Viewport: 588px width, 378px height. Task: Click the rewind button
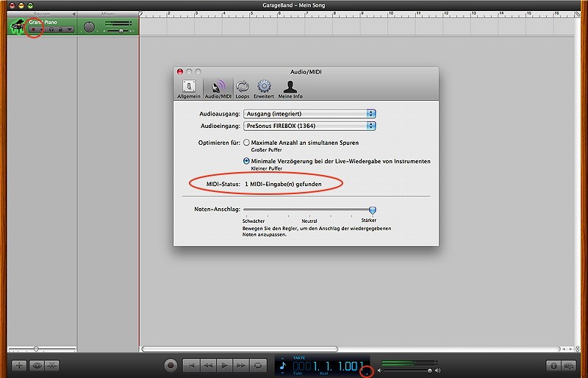click(209, 365)
